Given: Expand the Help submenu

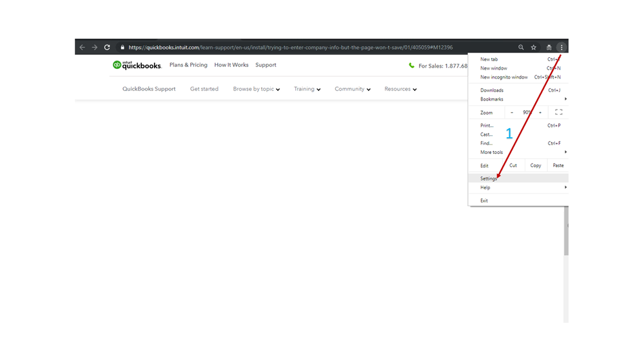Looking at the screenshot, I should pos(518,187).
